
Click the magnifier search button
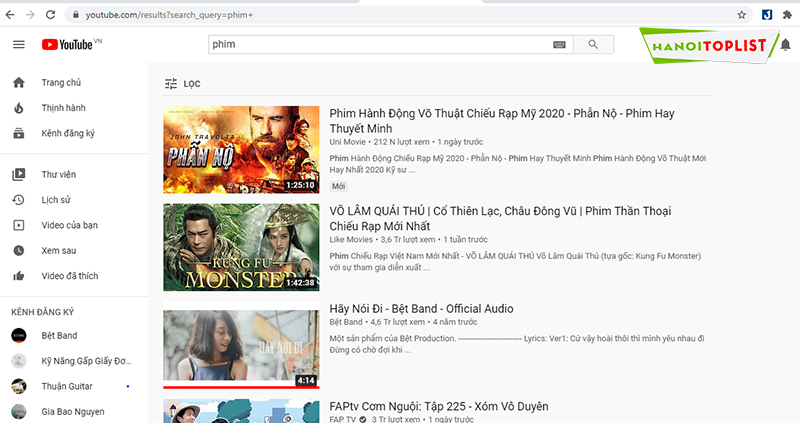(x=593, y=44)
